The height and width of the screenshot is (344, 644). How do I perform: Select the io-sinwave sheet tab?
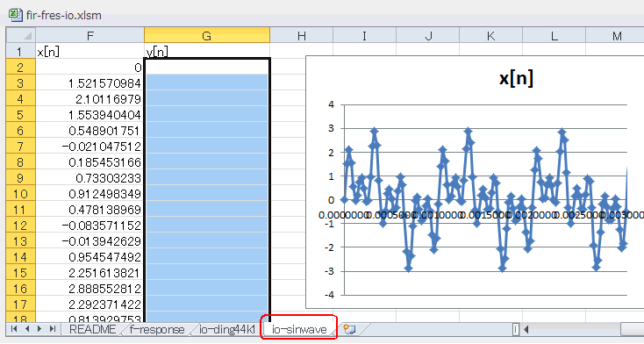pyautogui.click(x=299, y=329)
